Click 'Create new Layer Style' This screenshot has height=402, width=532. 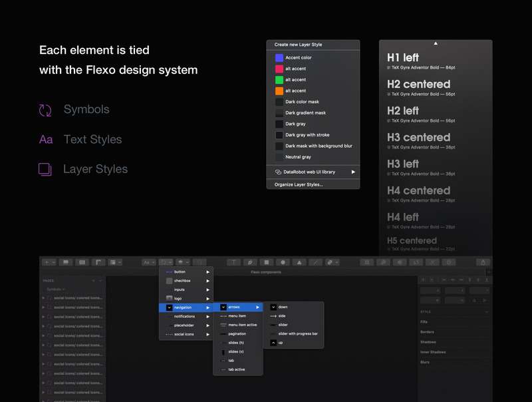(x=298, y=45)
